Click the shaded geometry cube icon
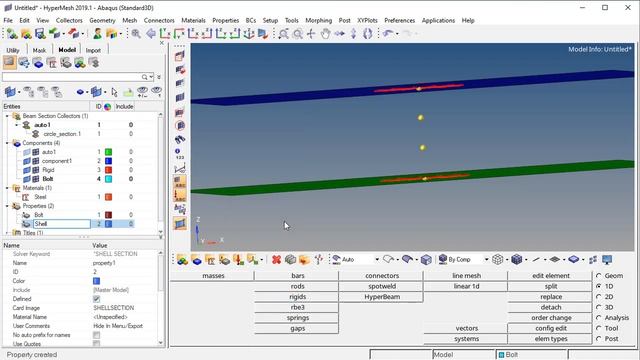This screenshot has width=640, height=360. pyautogui.click(x=426, y=260)
